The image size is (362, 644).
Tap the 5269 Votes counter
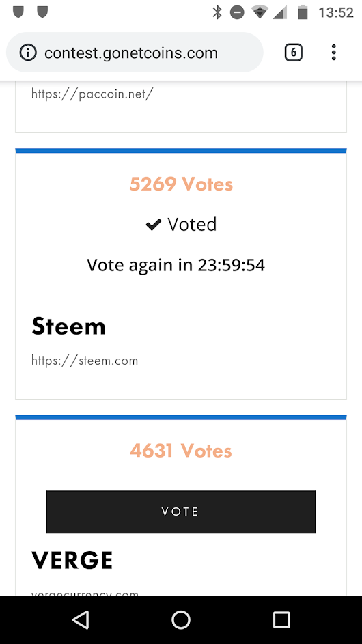(181, 184)
